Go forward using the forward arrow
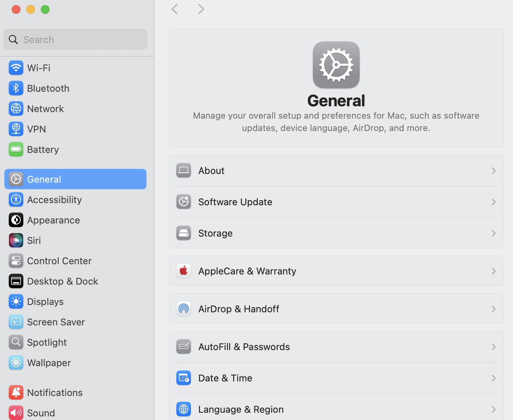 [x=201, y=9]
